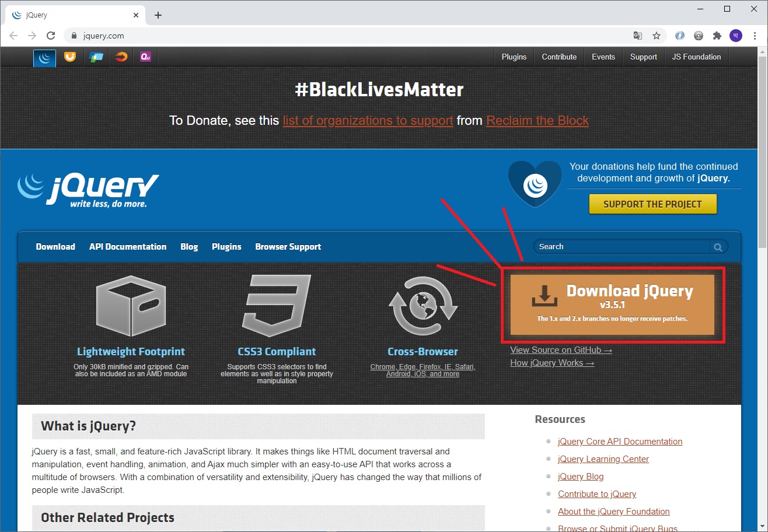Viewport: 768px width, 532px height.
Task: Click the jQuery project icon in top bar
Action: (44, 57)
